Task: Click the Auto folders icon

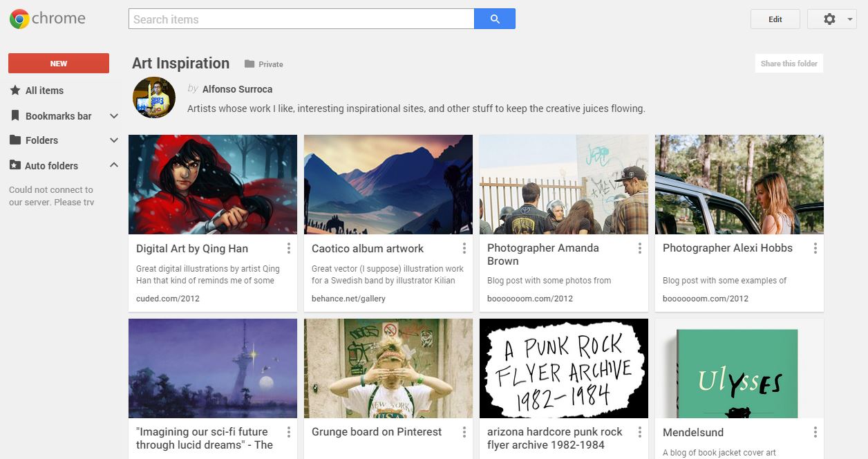Action: pyautogui.click(x=15, y=165)
